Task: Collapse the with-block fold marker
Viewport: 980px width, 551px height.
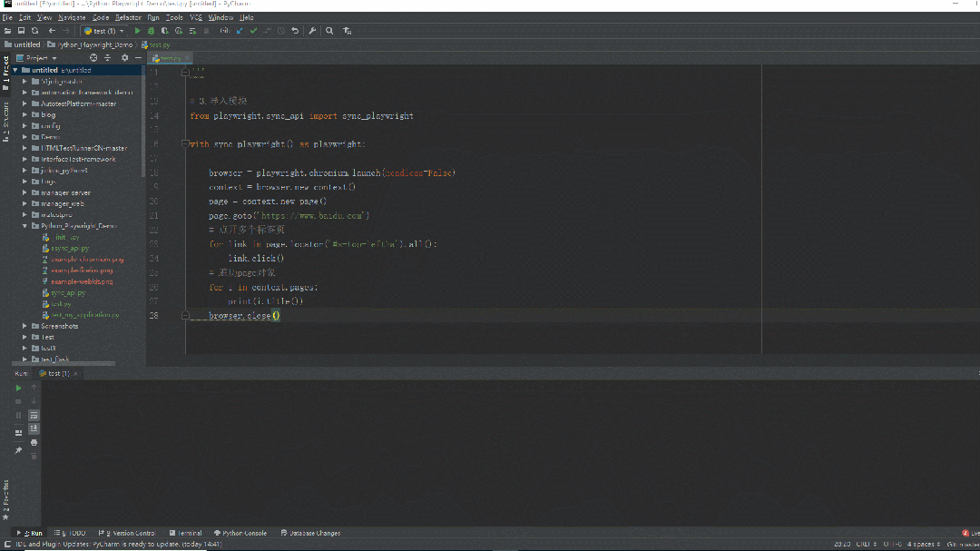Action: point(185,143)
